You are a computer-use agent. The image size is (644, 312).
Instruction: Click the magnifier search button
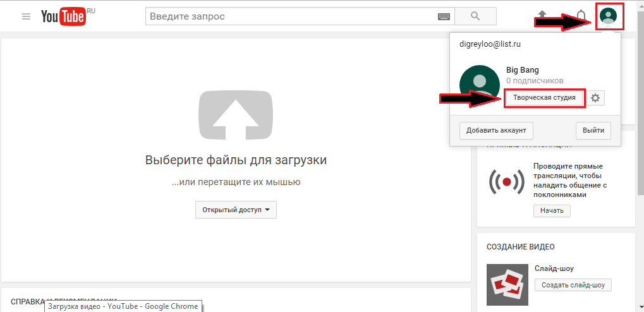[x=476, y=16]
